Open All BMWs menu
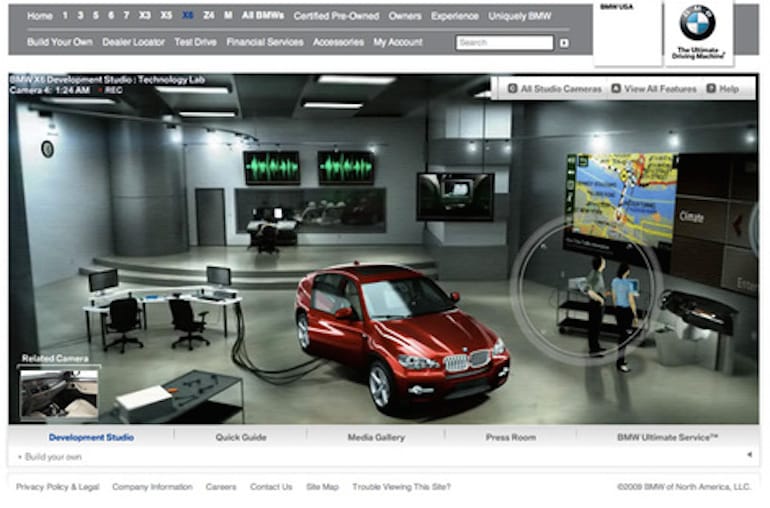This screenshot has width=770, height=508. tap(263, 16)
